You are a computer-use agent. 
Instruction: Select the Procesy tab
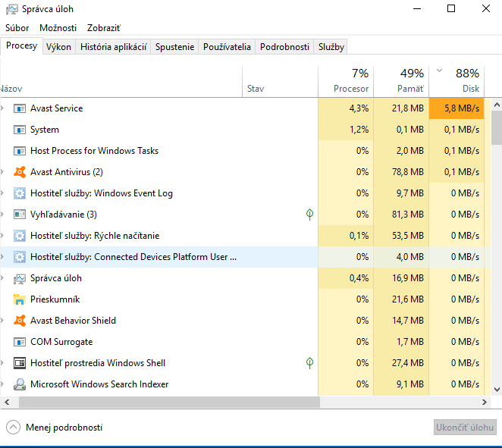(21, 45)
